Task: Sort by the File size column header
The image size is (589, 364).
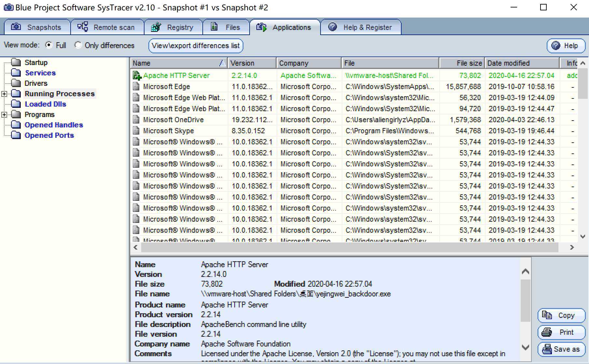Action: click(462, 63)
